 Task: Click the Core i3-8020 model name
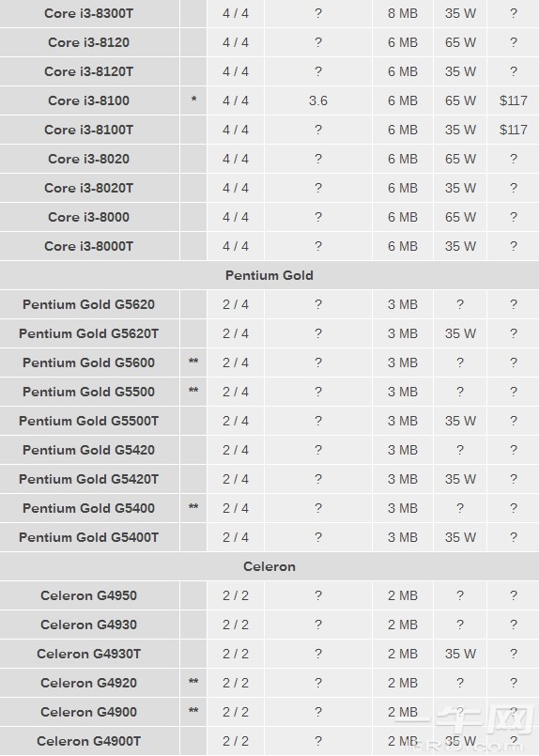[88, 159]
